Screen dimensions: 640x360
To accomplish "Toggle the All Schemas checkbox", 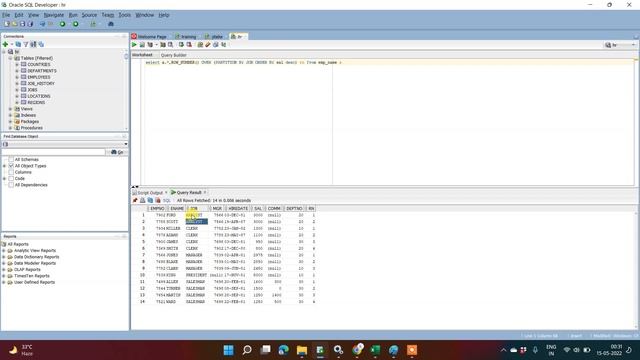I will tap(11, 160).
